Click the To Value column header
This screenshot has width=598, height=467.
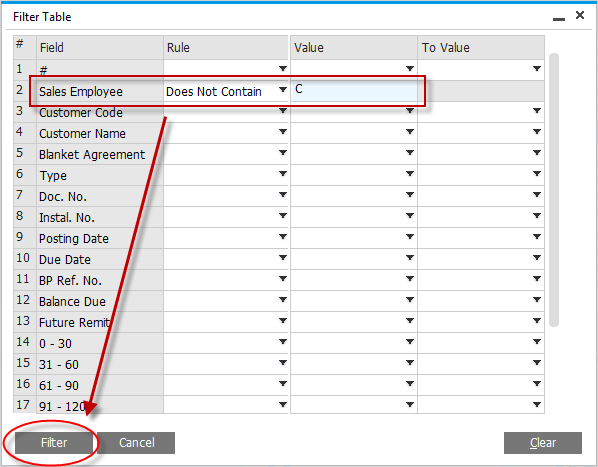coord(481,48)
